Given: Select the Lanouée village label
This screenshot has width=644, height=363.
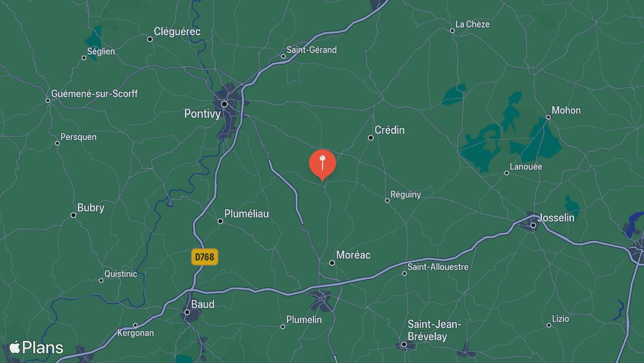Looking at the screenshot, I should click(x=526, y=166).
